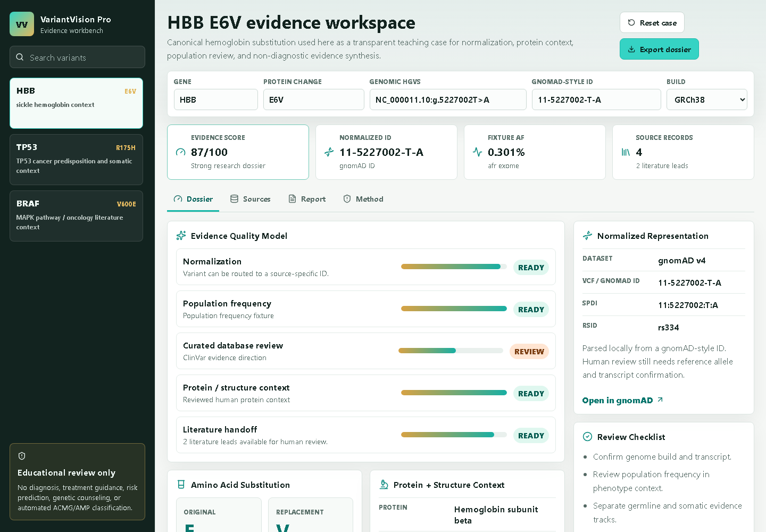Click the Search variants field
766x532 pixels.
77,57
